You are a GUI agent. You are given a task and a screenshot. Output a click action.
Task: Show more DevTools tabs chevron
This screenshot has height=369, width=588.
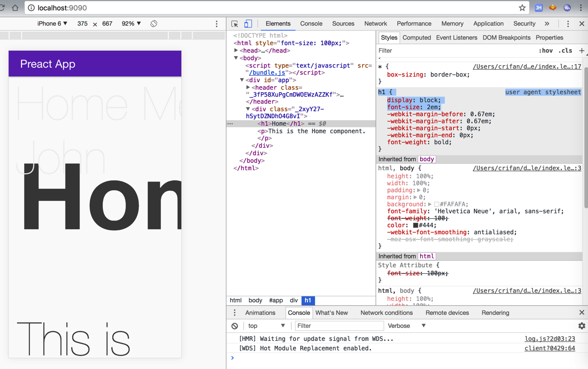pos(547,24)
